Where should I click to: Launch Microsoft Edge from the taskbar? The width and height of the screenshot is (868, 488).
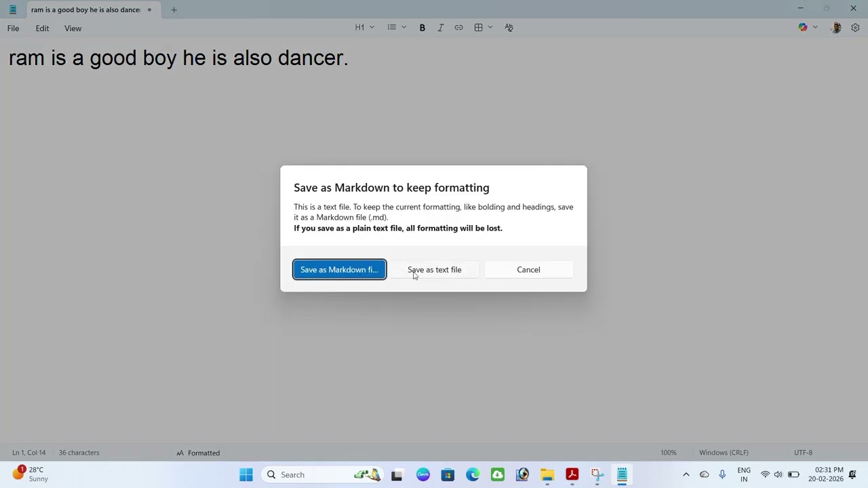tap(473, 474)
